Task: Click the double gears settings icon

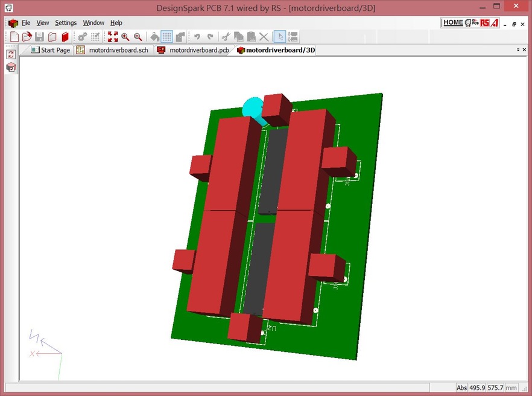Action: click(x=83, y=37)
